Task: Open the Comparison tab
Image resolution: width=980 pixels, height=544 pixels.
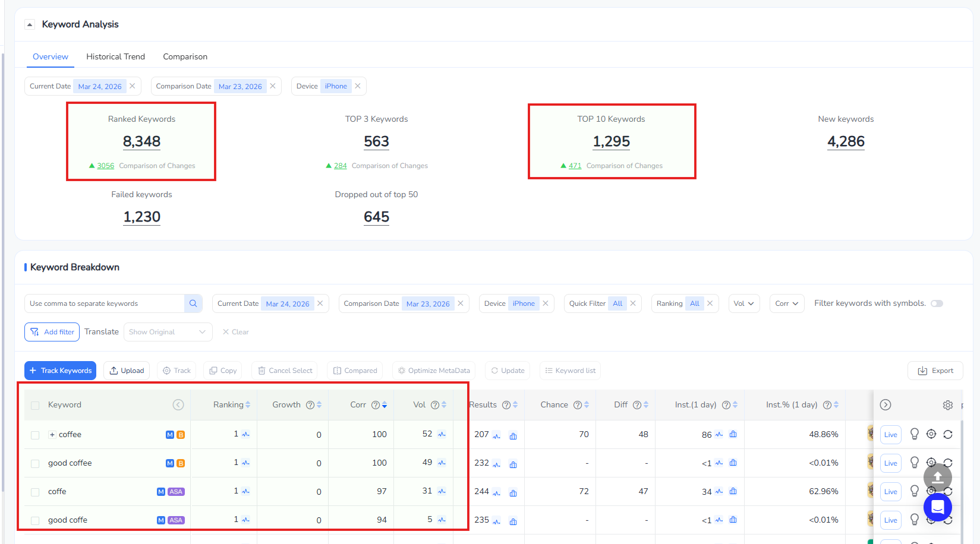Action: click(x=185, y=56)
